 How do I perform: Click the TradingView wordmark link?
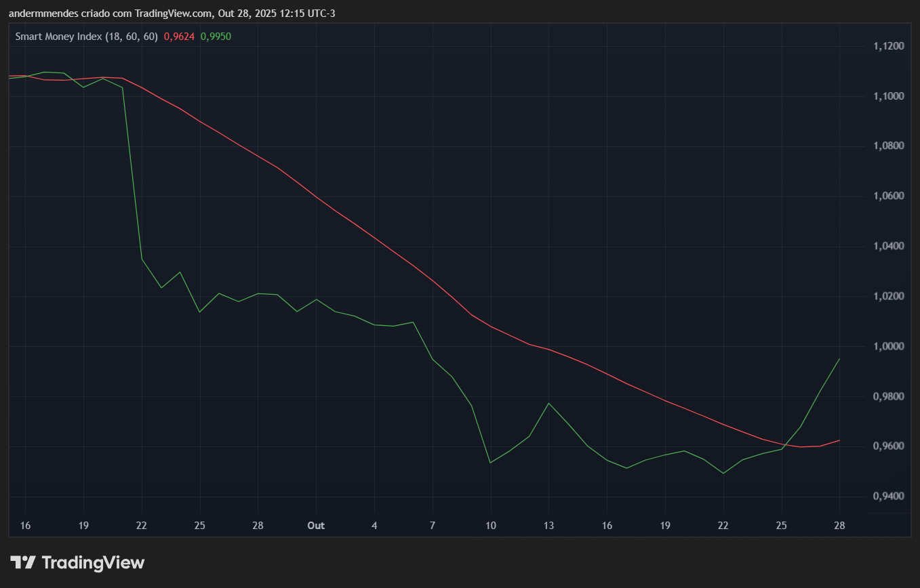[93, 562]
